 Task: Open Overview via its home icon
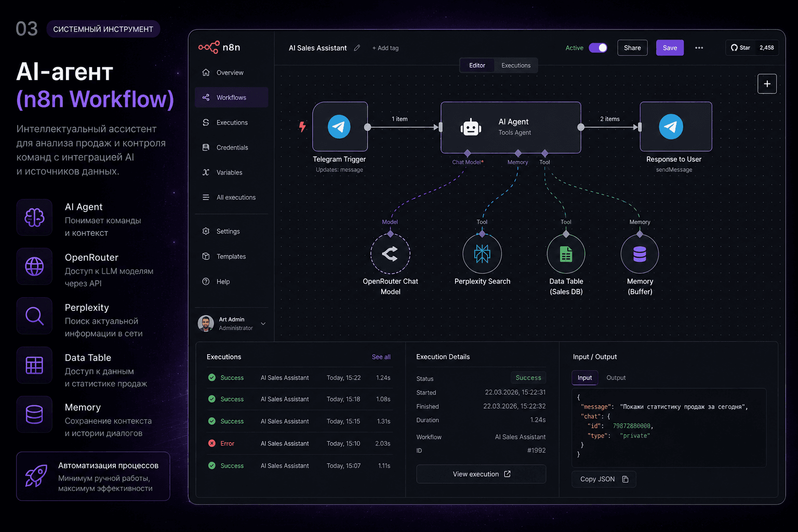[206, 73]
